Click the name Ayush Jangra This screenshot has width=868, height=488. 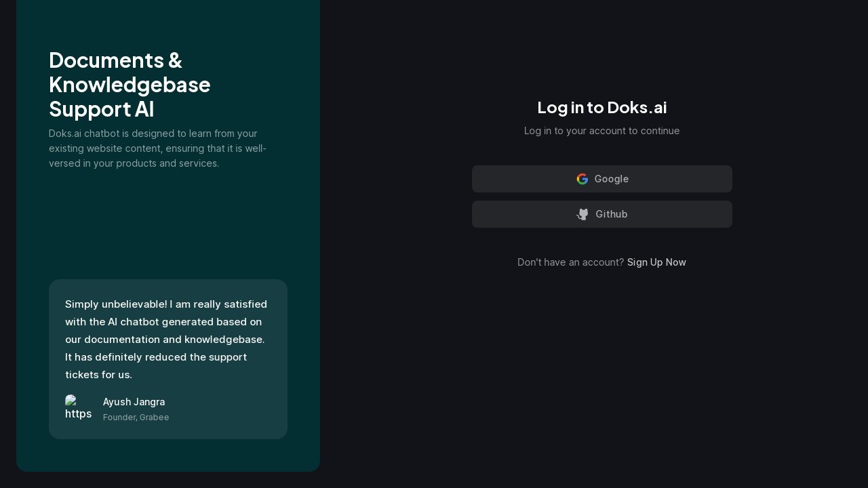[x=134, y=402]
